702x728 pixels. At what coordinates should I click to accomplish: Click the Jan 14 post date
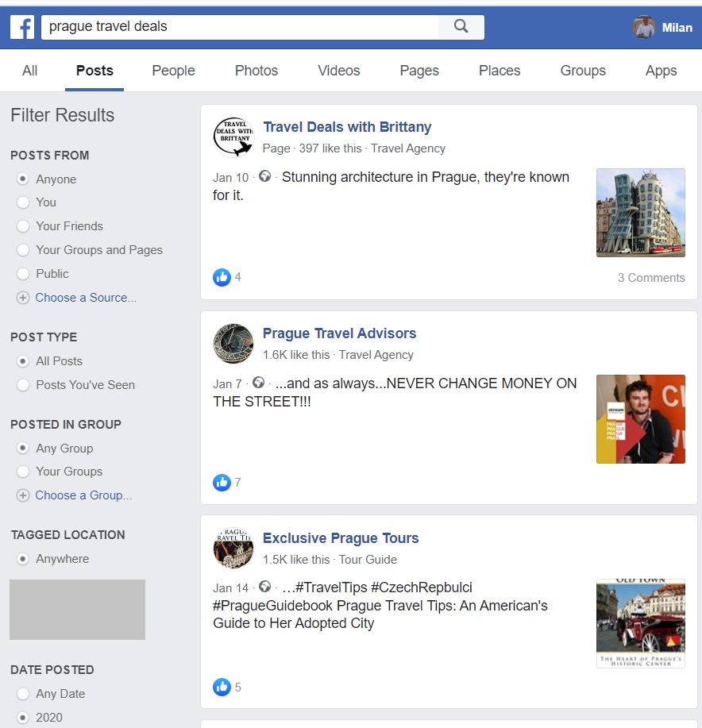[231, 588]
